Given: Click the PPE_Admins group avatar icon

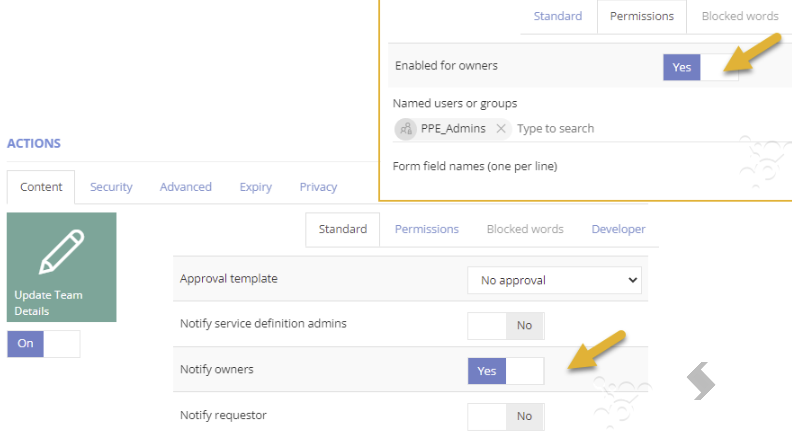Looking at the screenshot, I should click(406, 129).
